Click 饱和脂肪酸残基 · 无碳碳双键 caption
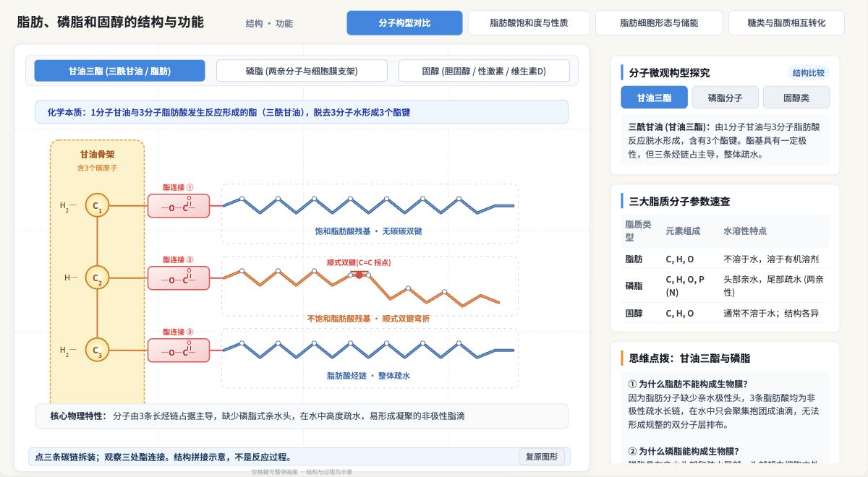This screenshot has width=868, height=477. point(368,231)
